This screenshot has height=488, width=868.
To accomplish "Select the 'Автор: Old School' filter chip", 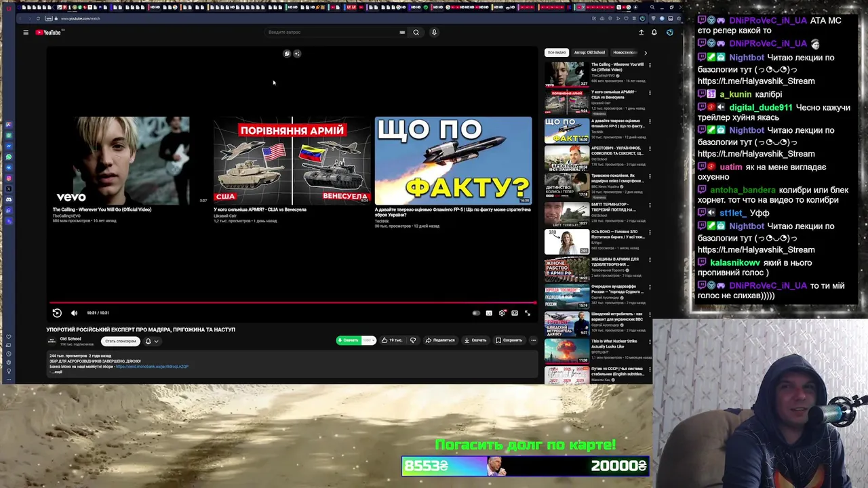I will (x=589, y=52).
